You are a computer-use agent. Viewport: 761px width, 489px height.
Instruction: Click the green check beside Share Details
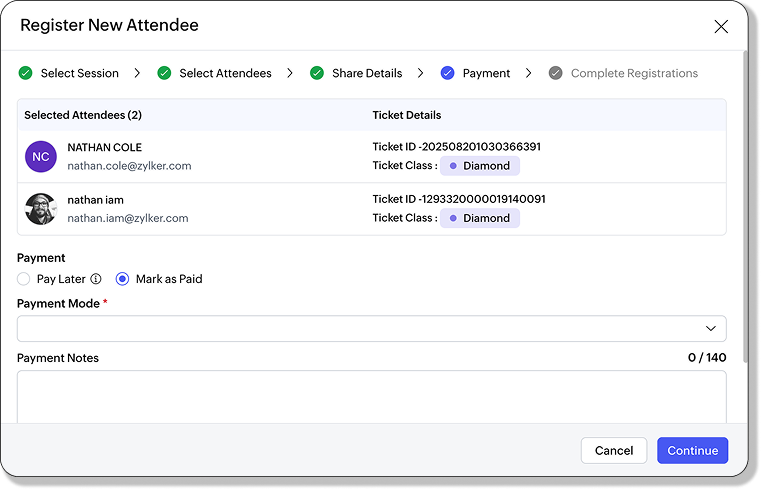coord(317,73)
